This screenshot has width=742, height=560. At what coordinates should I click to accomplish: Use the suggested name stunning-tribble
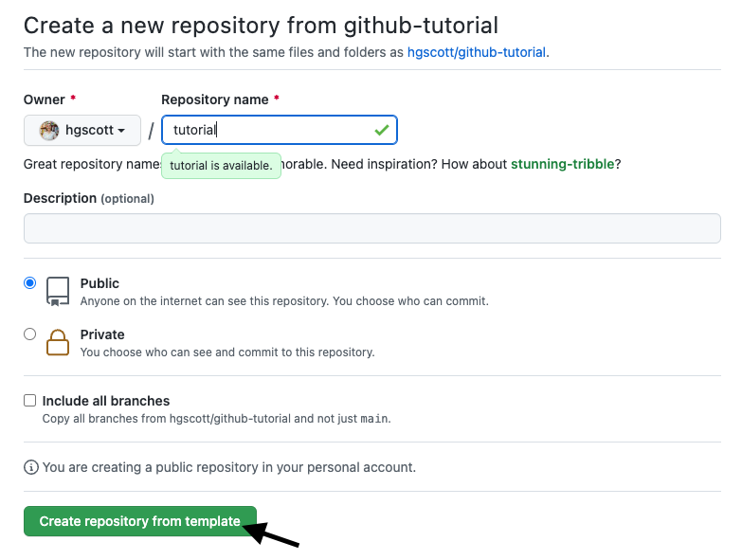pos(562,164)
